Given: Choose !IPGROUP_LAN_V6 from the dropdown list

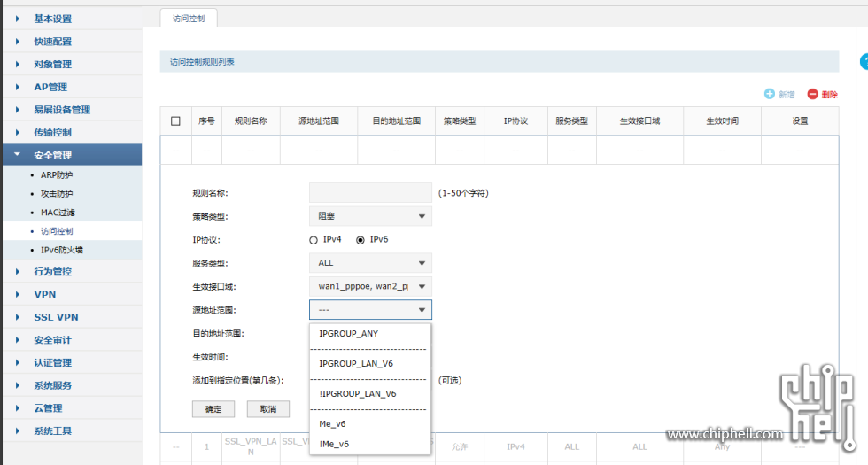Looking at the screenshot, I should click(370, 393).
